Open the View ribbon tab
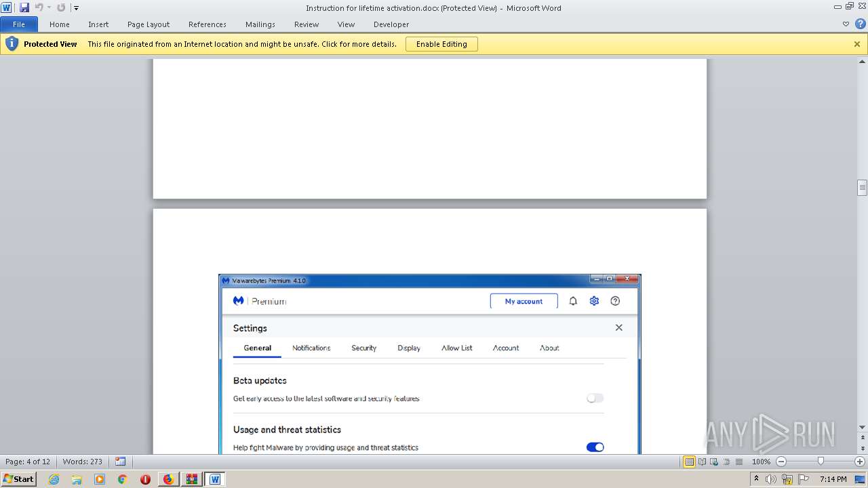 coord(347,24)
